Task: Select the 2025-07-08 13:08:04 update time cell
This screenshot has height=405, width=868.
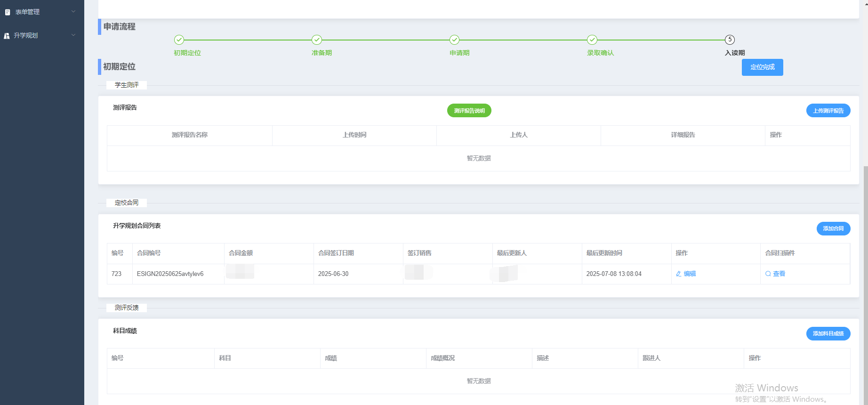Action: click(x=627, y=274)
